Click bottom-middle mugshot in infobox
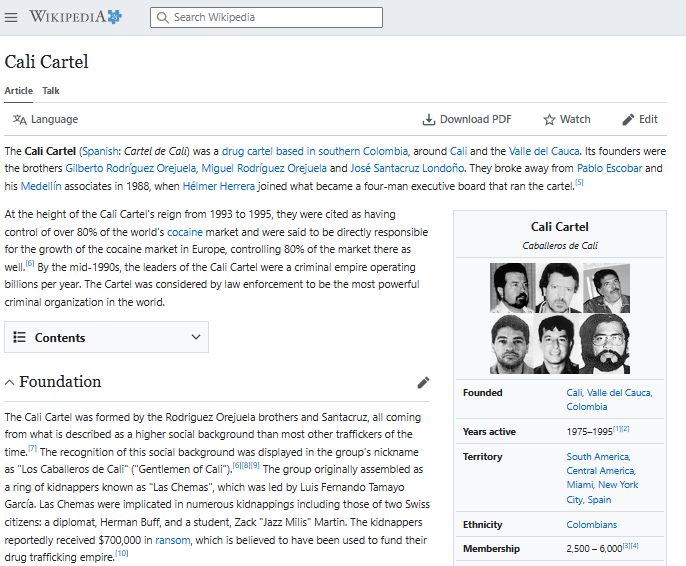The width and height of the screenshot is (686, 566). [x=556, y=344]
